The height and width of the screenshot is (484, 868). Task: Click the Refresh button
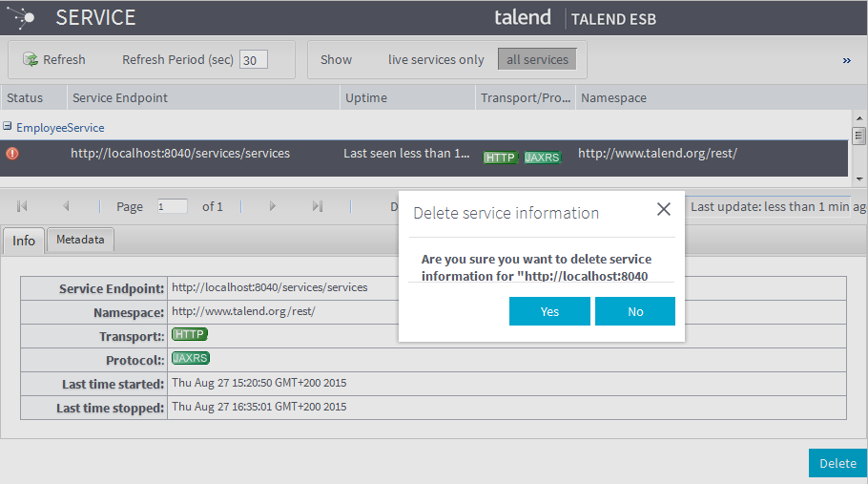[53, 59]
